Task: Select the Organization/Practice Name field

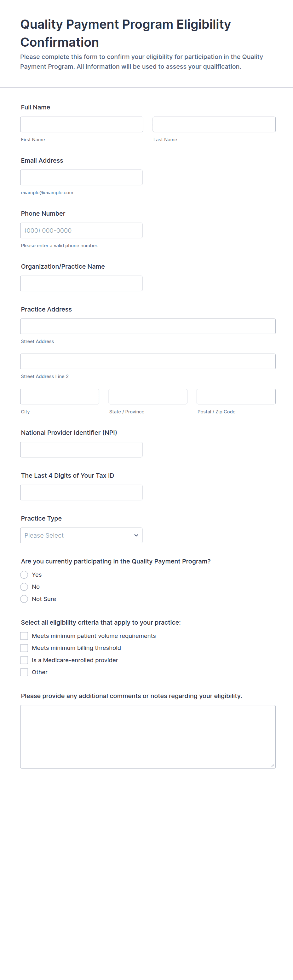Action: (x=81, y=283)
